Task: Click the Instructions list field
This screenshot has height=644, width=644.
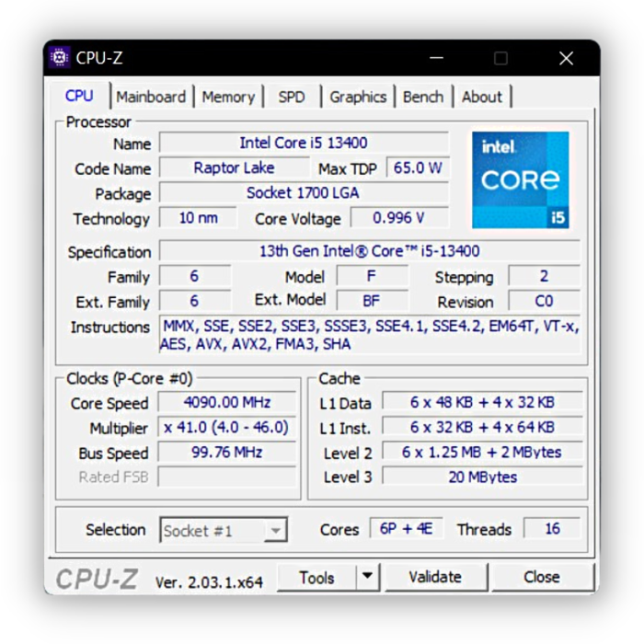Action: [369, 335]
